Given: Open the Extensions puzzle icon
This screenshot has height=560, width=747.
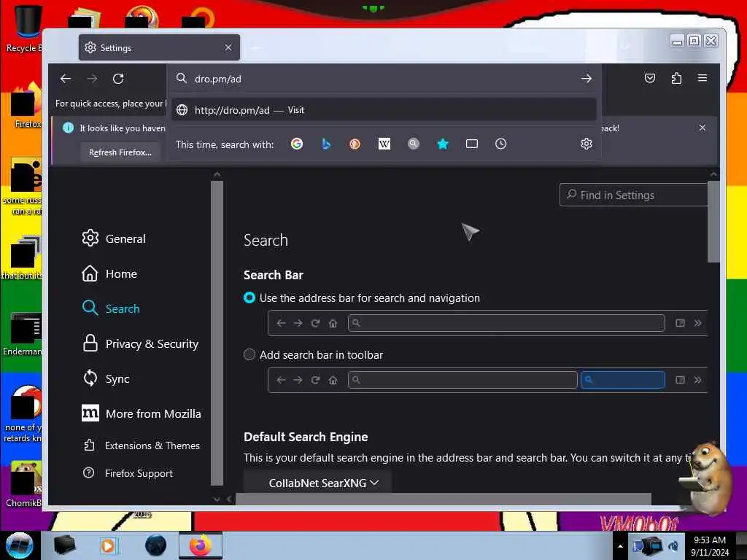Looking at the screenshot, I should (676, 78).
